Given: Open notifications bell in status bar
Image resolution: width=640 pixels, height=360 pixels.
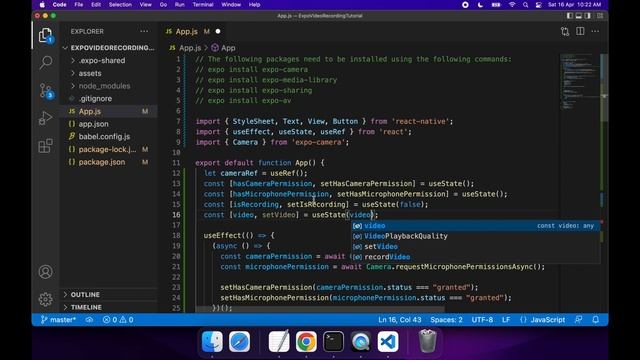Looking at the screenshot, I should click(x=596, y=320).
